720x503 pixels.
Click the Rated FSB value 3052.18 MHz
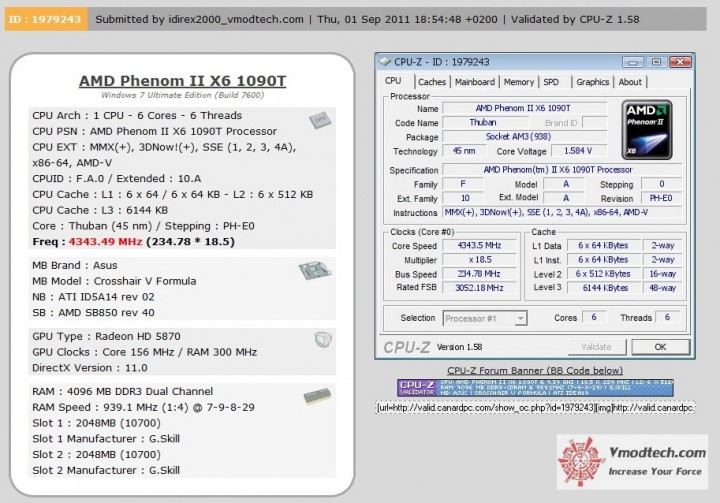point(479,288)
